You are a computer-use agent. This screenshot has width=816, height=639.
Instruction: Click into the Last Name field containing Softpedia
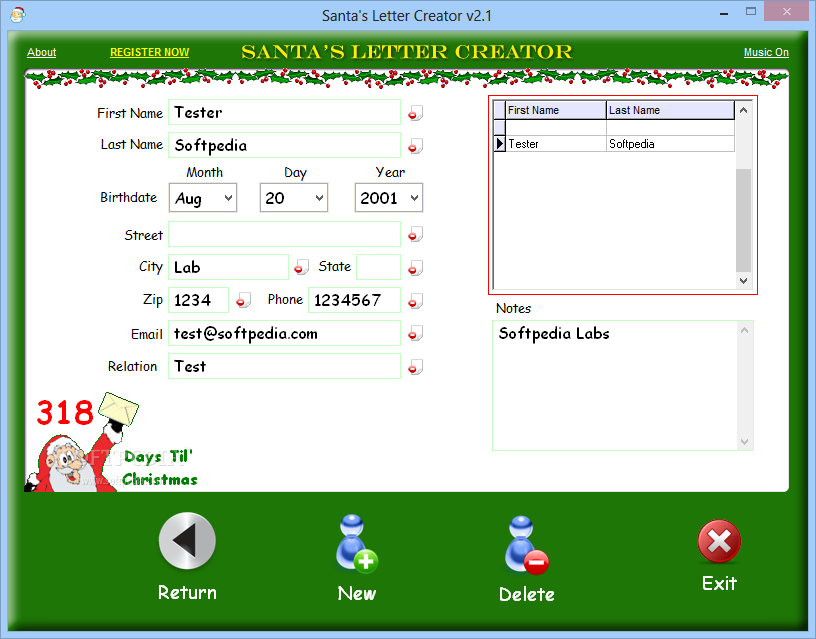click(x=284, y=145)
